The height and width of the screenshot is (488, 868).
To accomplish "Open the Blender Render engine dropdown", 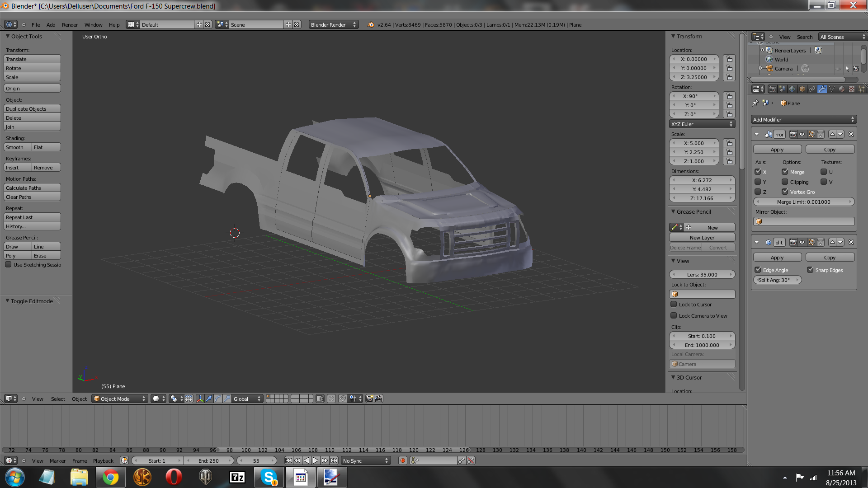I will coord(334,24).
